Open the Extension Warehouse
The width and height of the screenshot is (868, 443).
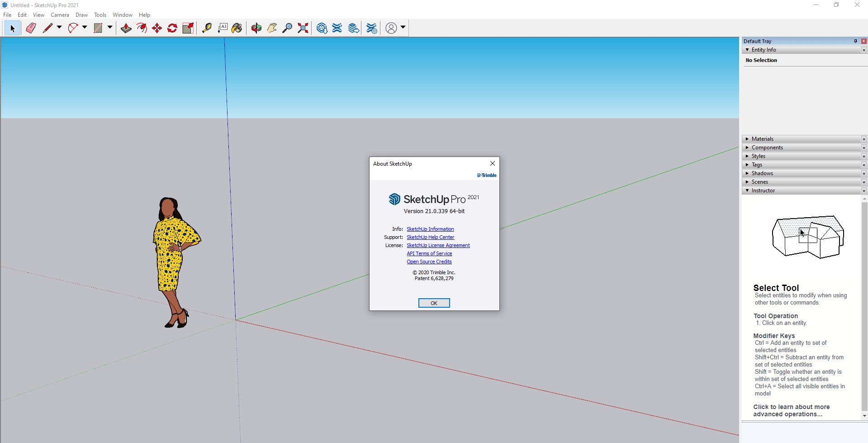(337, 28)
